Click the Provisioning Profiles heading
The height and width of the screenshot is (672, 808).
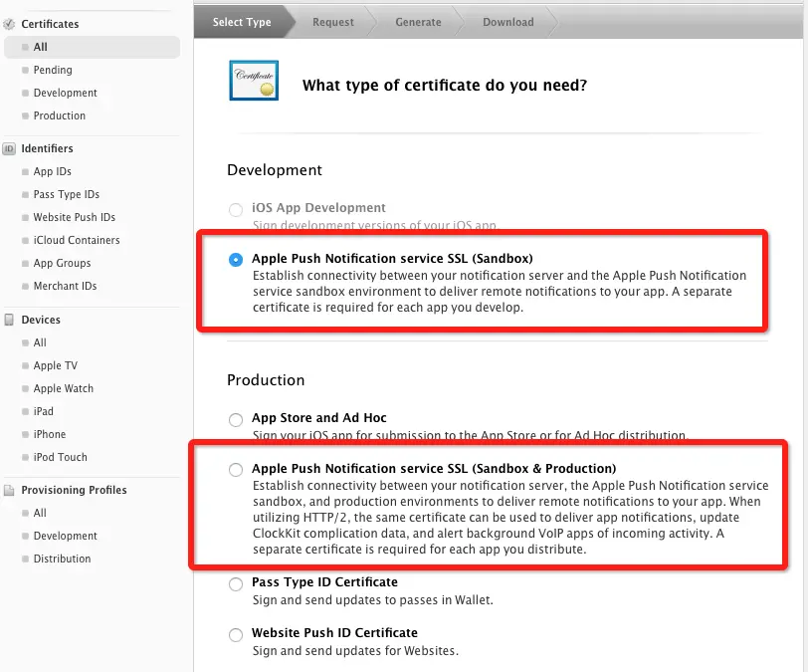74,490
